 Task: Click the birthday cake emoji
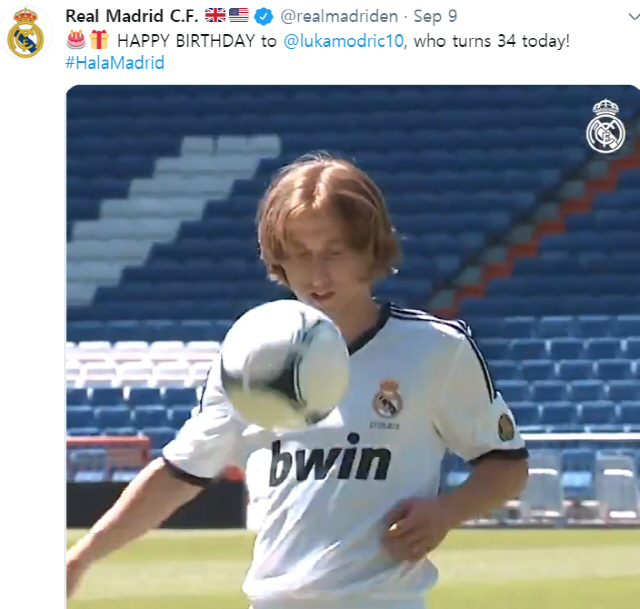click(x=76, y=40)
